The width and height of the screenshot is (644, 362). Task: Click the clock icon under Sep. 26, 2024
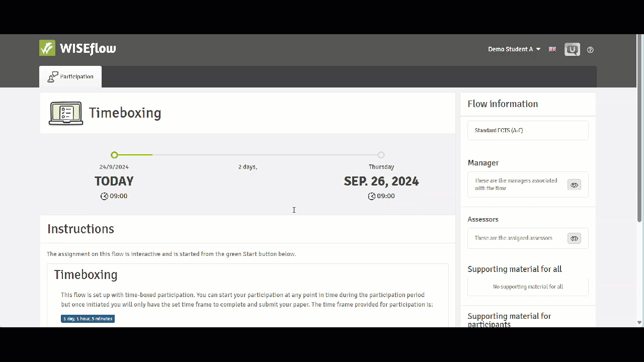[x=372, y=196]
